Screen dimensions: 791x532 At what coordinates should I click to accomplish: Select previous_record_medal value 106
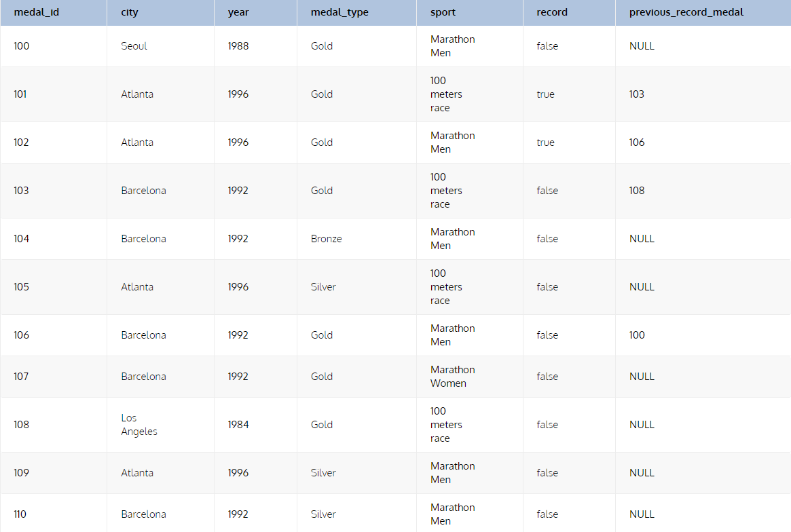point(637,142)
